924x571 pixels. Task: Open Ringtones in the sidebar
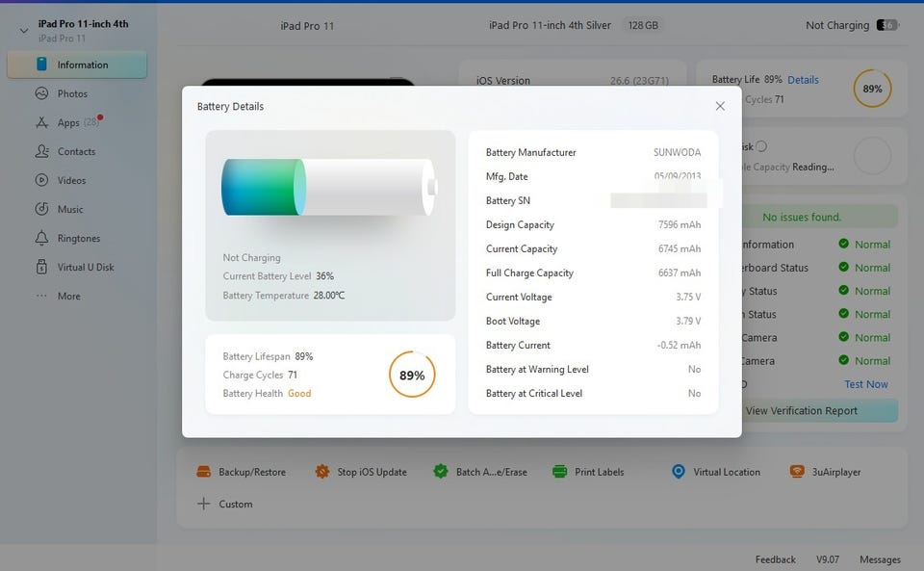coord(79,238)
